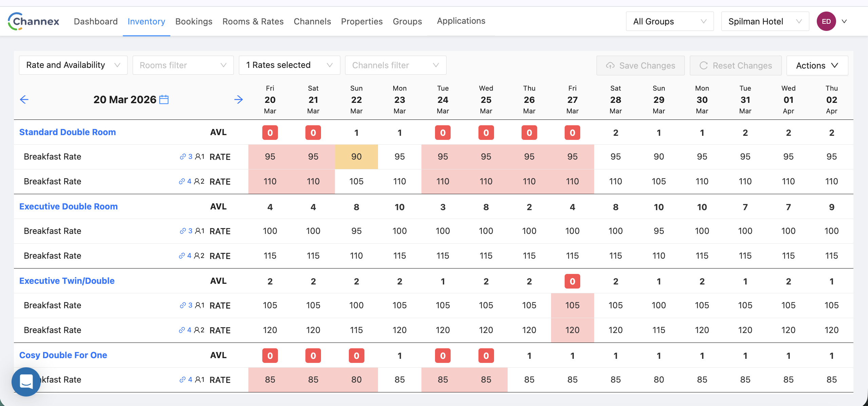Screen dimensions: 868x406
Task: Click the Thu 02 Apr date column header
Action: [832, 99]
